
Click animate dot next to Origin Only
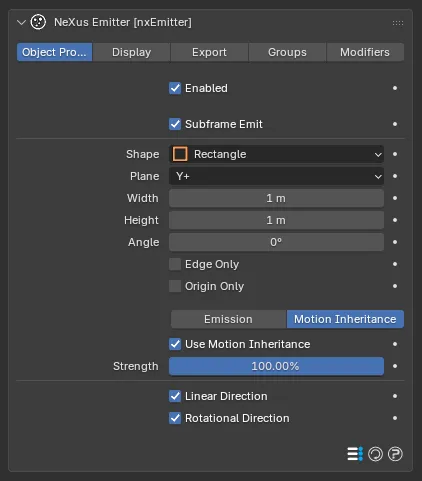395,286
